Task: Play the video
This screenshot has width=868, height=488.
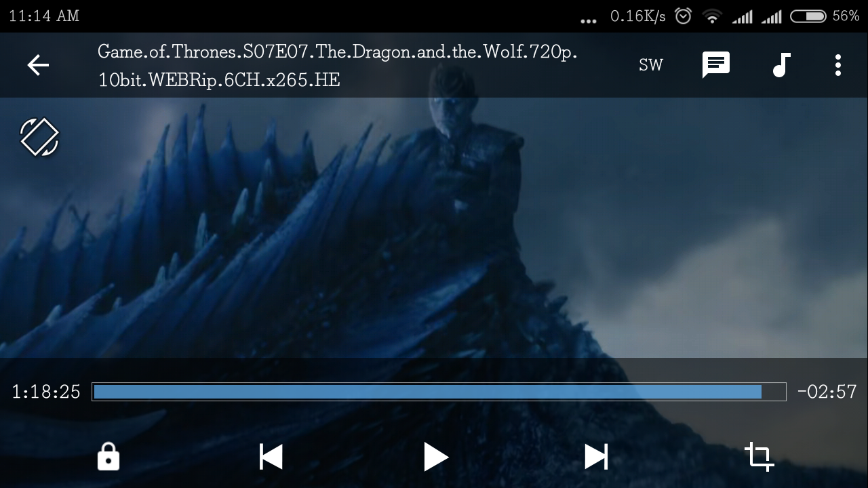Action: pos(435,457)
